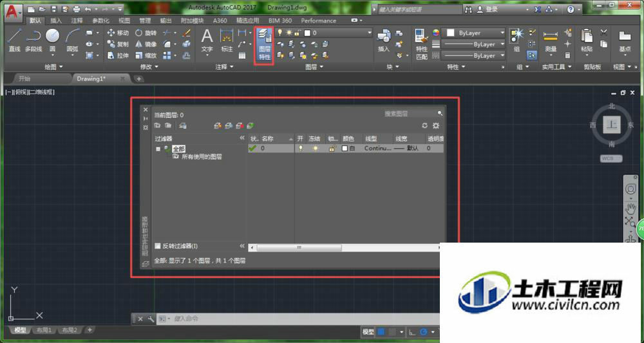Viewport: 644px width, 343px height.
Task: Toggle grid display in status bar
Action: (381, 331)
